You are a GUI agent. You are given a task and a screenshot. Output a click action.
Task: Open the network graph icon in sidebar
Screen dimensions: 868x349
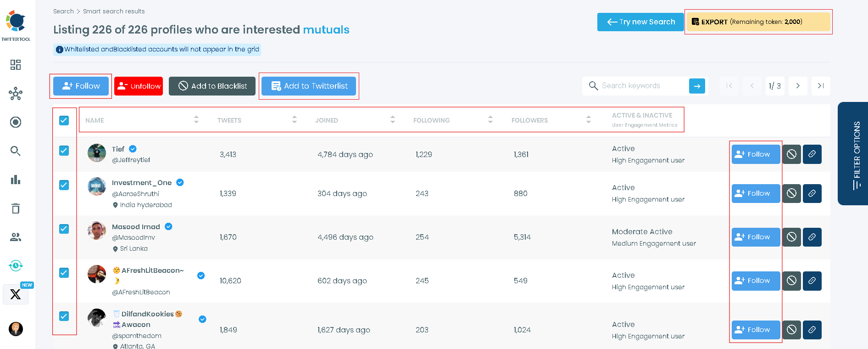pos(16,94)
